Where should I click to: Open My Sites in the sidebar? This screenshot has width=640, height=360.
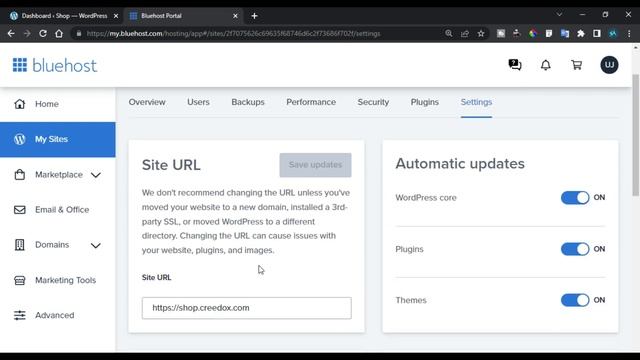(x=58, y=139)
